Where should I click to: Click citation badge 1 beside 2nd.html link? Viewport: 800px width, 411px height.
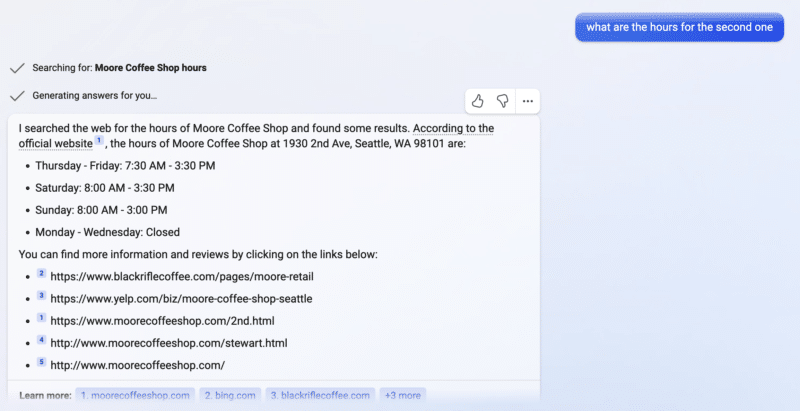click(x=41, y=318)
